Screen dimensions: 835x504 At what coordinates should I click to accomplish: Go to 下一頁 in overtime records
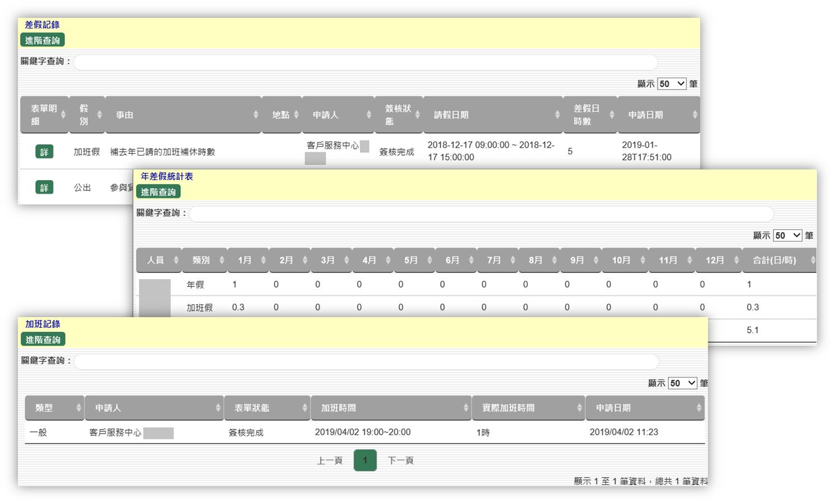click(401, 460)
